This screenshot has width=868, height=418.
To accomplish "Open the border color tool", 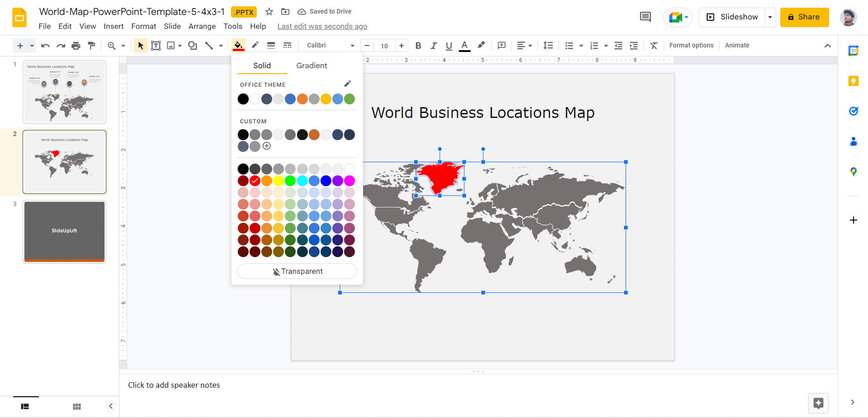I will (x=255, y=45).
